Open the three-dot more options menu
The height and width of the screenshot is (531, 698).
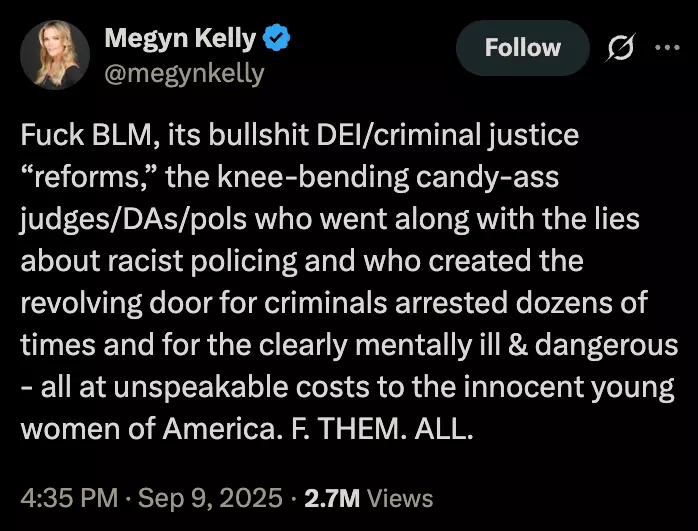click(668, 47)
